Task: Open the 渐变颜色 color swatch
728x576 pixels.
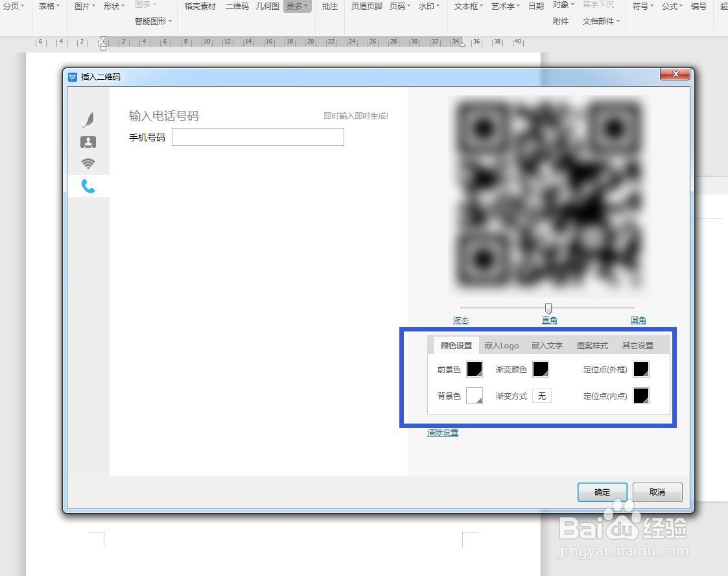Action: [x=541, y=369]
